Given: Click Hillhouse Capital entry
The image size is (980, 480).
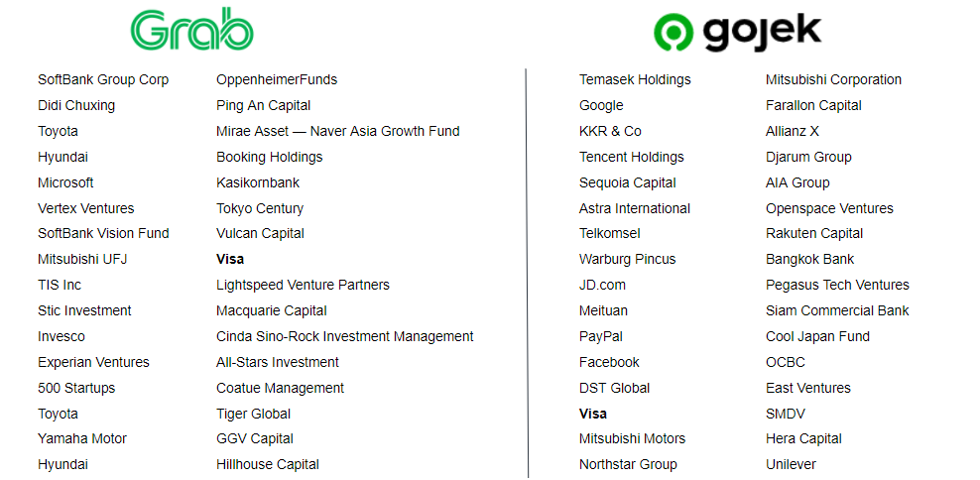Looking at the screenshot, I should click(x=268, y=464).
